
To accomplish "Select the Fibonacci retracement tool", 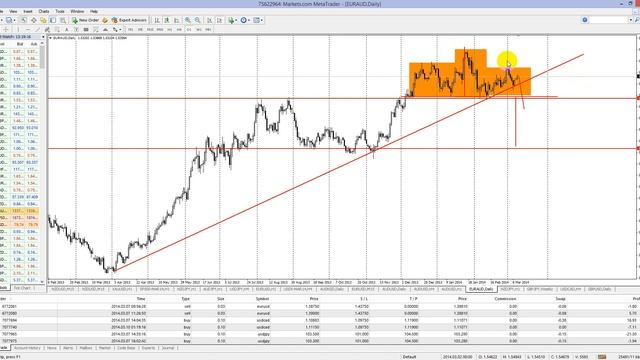I will pyautogui.click(x=57, y=29).
